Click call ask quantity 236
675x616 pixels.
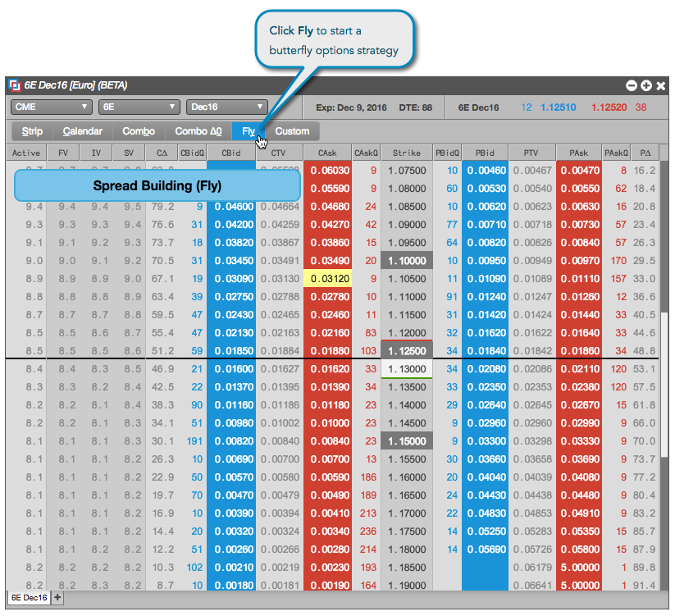click(368, 532)
